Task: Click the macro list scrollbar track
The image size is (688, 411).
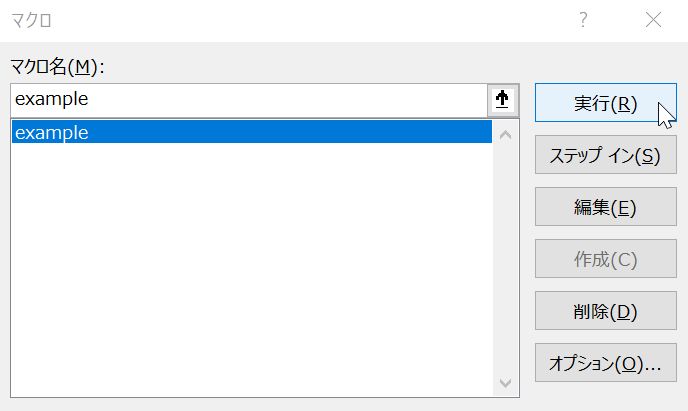Action: 504,260
